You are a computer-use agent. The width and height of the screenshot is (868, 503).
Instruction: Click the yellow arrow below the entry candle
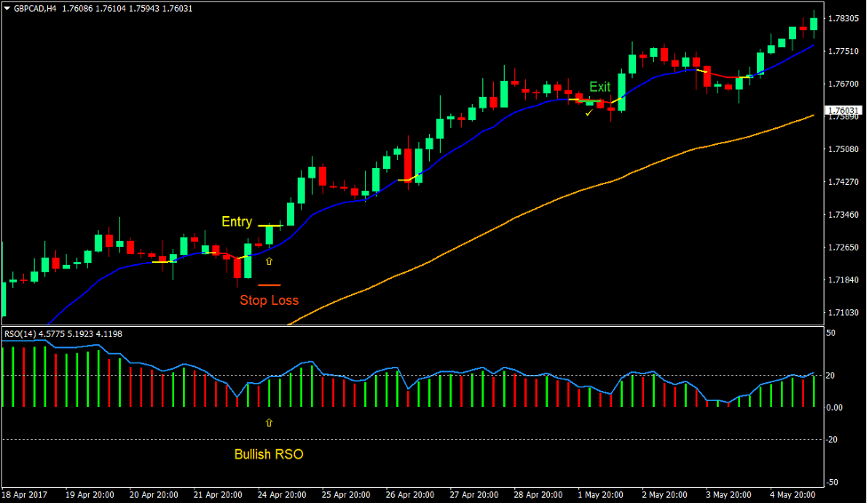pyautogui.click(x=269, y=261)
